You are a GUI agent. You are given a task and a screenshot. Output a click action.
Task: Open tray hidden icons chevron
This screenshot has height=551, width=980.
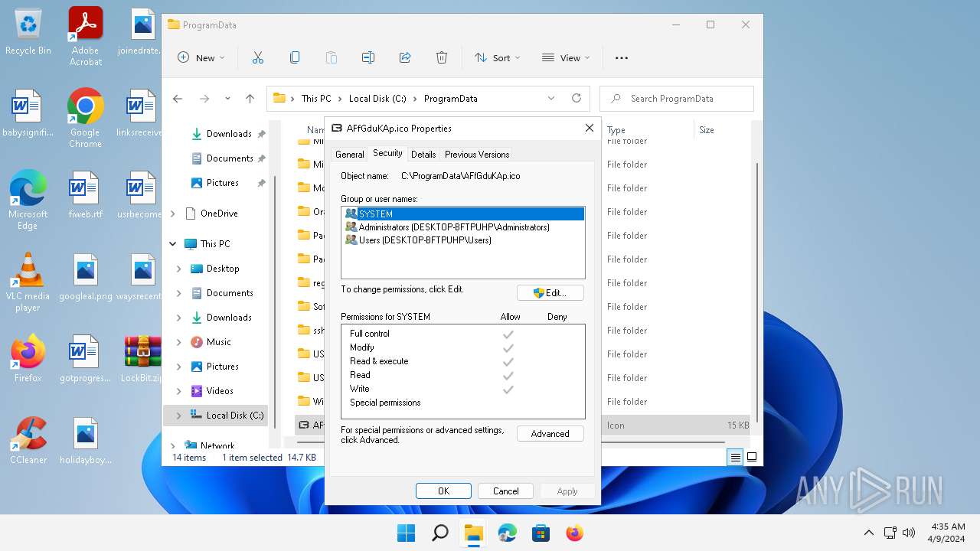pos(868,533)
